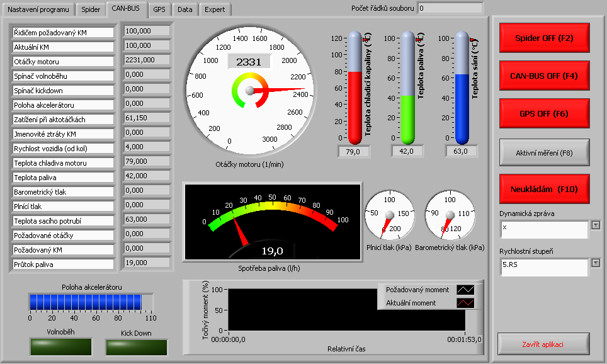Image resolution: width=607 pixels, height=364 pixels.
Task: Click the 79,0 coolant temperature readout
Action: click(353, 151)
